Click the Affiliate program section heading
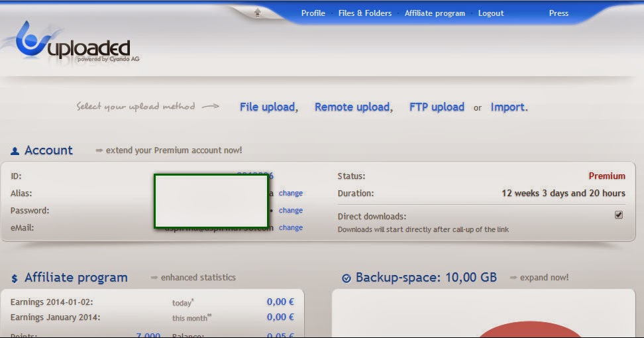Viewport: 644px width, 338px height. tap(76, 278)
